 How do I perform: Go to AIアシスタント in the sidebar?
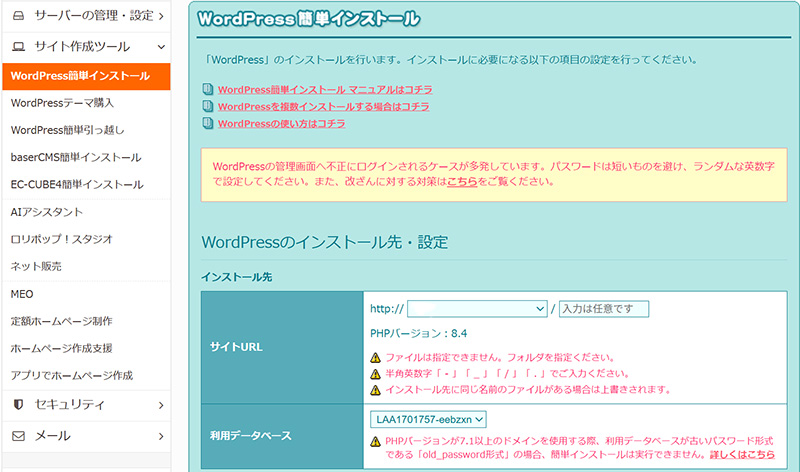point(46,212)
